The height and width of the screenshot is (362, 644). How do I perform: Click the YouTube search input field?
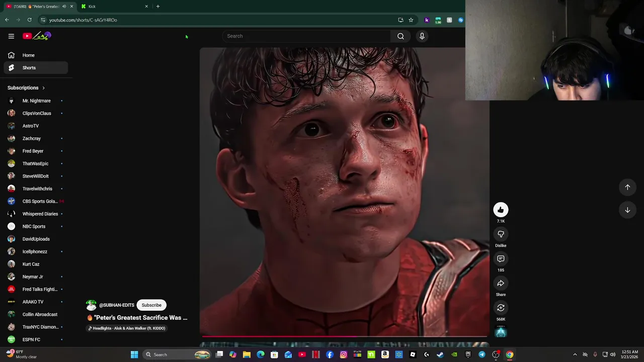pos(306,36)
